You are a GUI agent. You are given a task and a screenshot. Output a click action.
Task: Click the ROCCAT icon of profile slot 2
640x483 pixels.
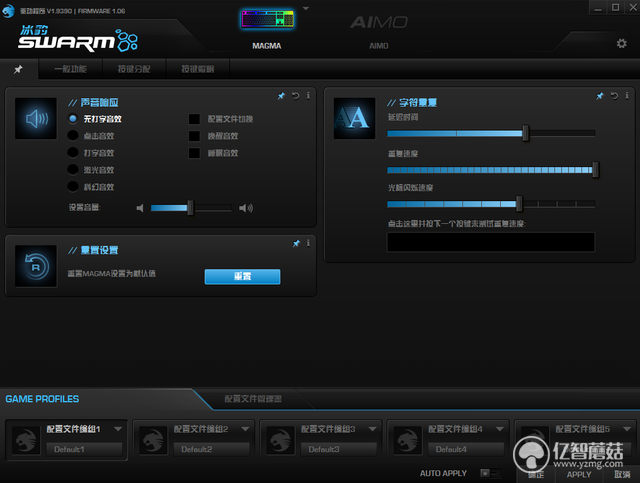(153, 440)
